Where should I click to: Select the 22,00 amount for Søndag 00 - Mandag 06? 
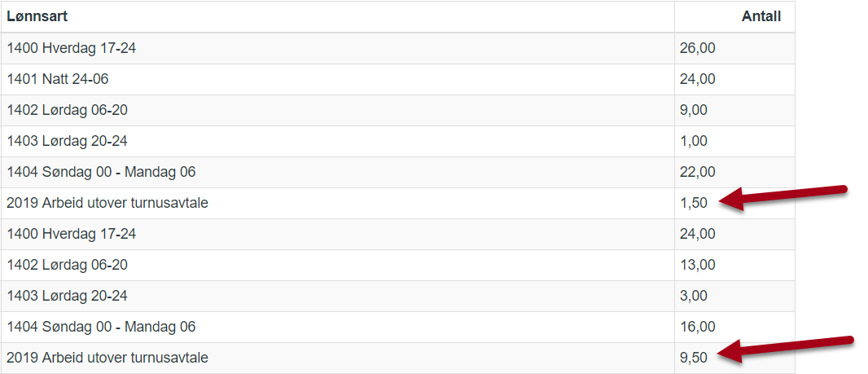(x=698, y=172)
